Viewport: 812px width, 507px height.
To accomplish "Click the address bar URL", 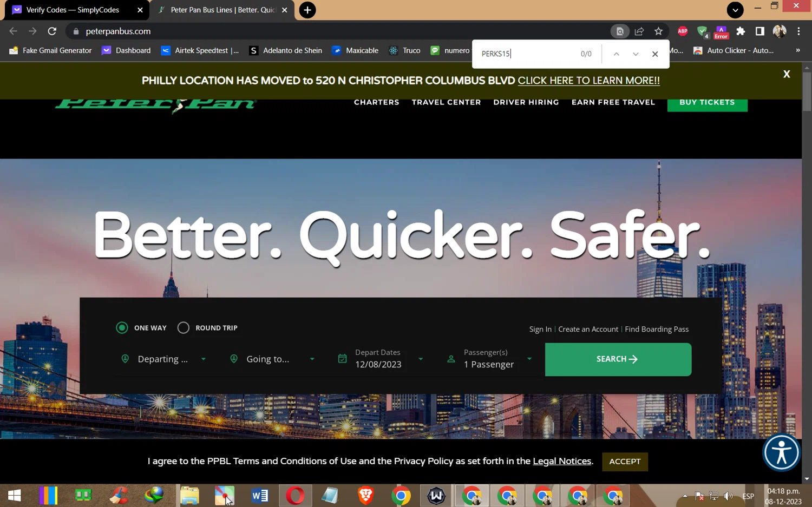I will (118, 31).
